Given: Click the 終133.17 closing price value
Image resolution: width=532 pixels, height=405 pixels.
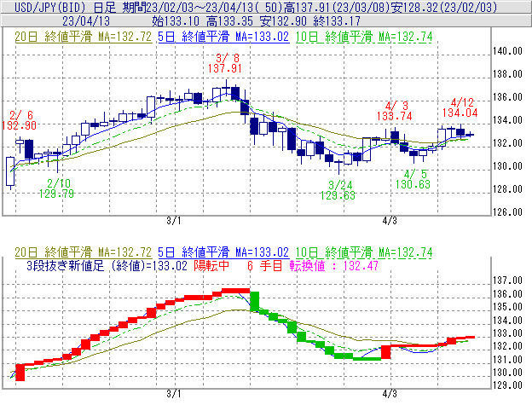Looking at the screenshot, I should (337, 21).
